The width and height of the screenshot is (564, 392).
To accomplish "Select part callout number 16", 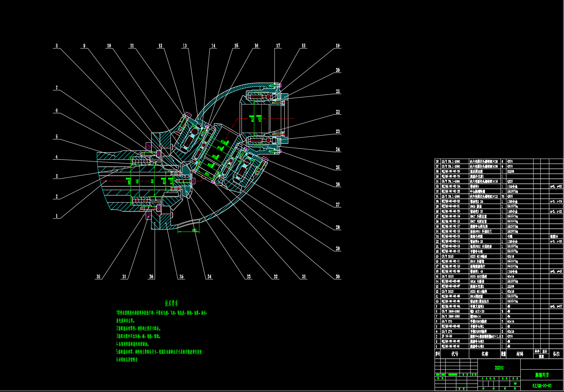I will tap(256, 46).
